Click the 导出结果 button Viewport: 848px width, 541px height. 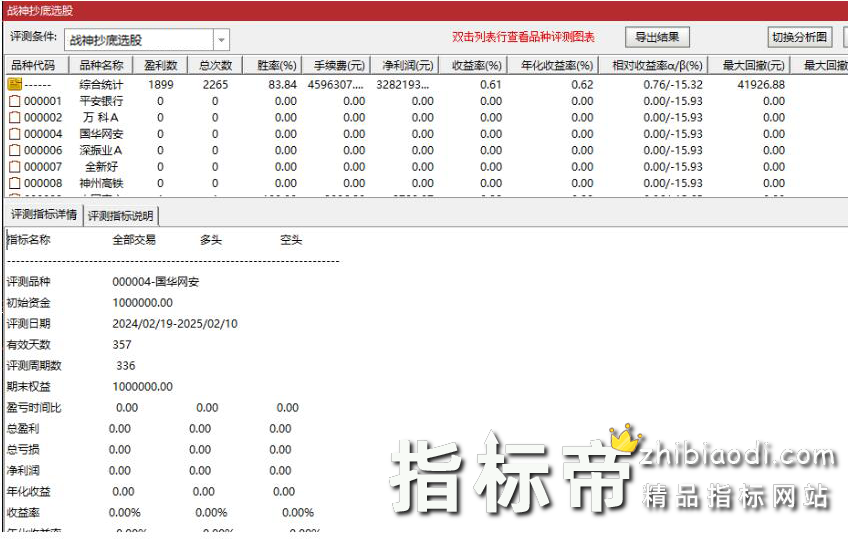[657, 37]
